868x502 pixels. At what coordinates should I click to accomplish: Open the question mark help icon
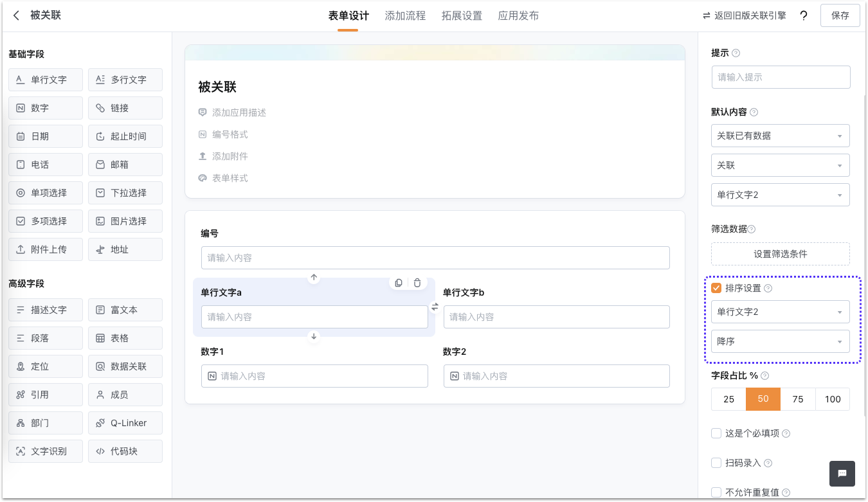click(x=804, y=16)
